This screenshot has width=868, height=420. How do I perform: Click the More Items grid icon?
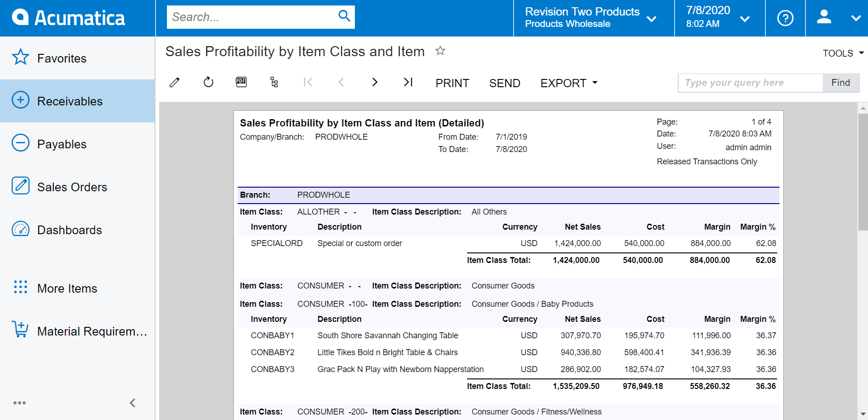[x=21, y=287]
